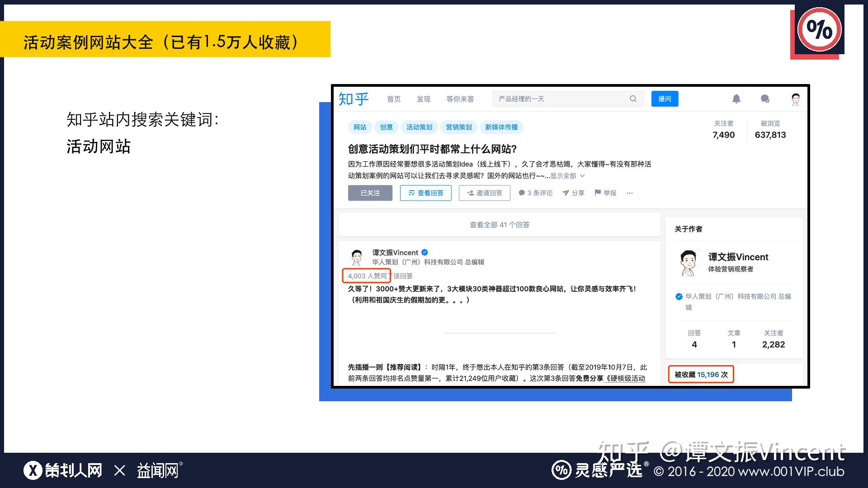868x488 pixels.
Task: Click the 3 条评论 comment icon
Action: pos(522,193)
